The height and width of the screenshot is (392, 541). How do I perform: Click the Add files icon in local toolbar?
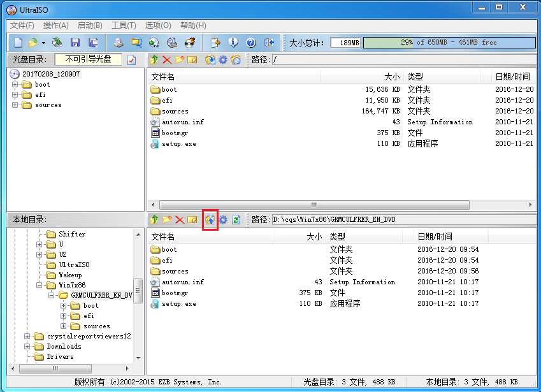point(210,219)
